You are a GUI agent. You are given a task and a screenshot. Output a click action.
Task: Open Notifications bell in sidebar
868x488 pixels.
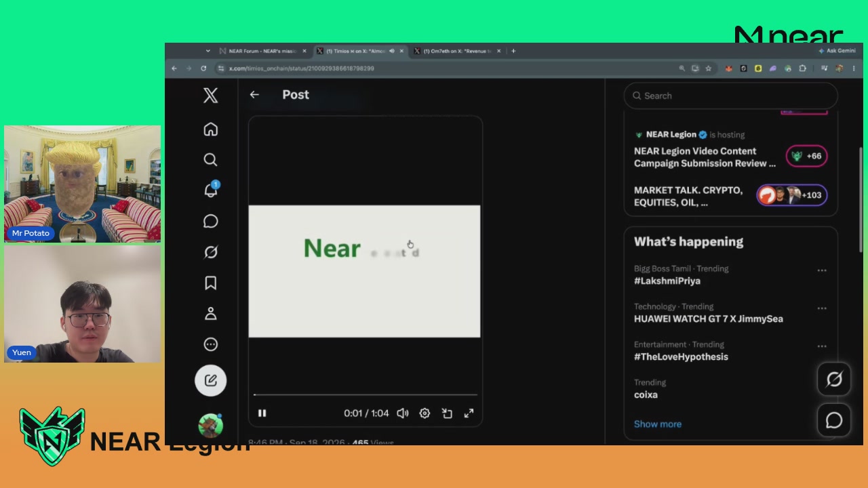pos(211,190)
